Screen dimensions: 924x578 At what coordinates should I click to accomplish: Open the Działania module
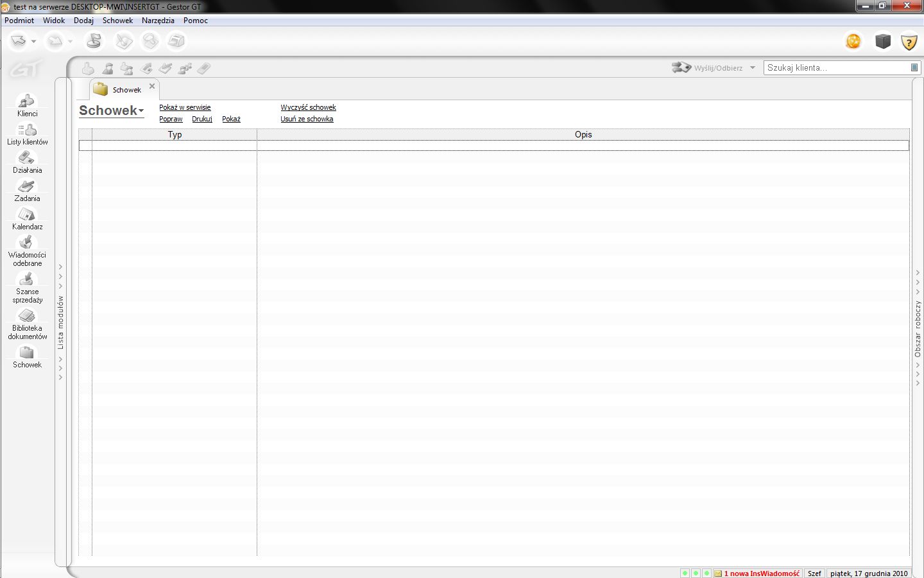(x=27, y=162)
